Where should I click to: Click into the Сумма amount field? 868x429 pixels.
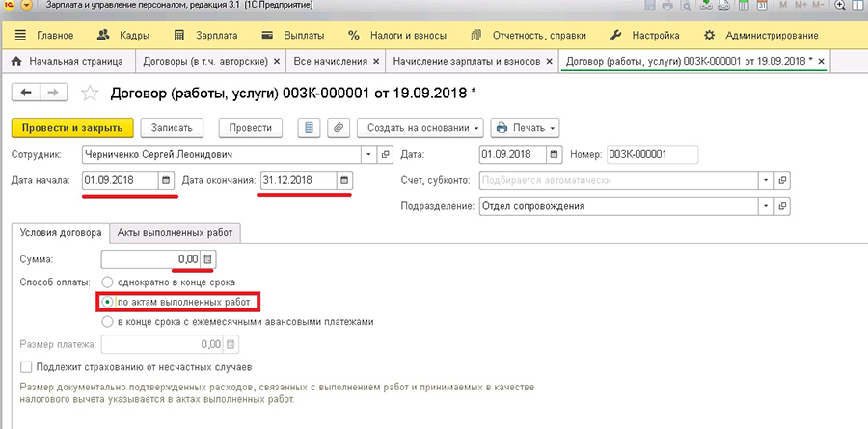[x=150, y=259]
